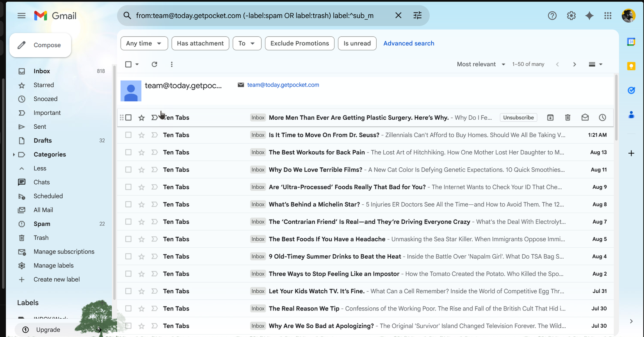This screenshot has width=644, height=337.
Task: Refresh the search results list
Action: [x=154, y=64]
